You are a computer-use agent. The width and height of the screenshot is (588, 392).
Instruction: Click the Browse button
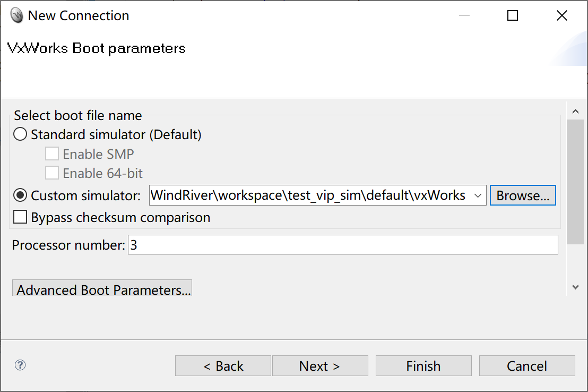click(x=523, y=195)
